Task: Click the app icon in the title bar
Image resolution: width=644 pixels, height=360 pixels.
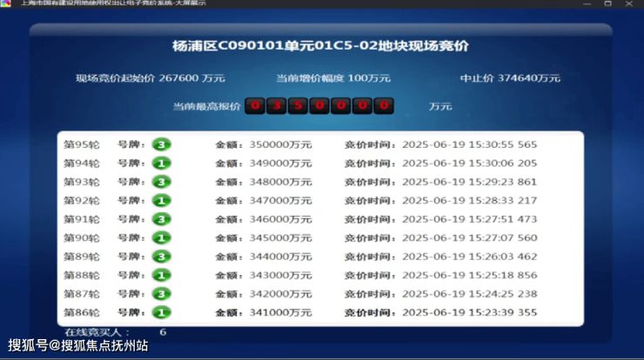Action: (x=6, y=3)
